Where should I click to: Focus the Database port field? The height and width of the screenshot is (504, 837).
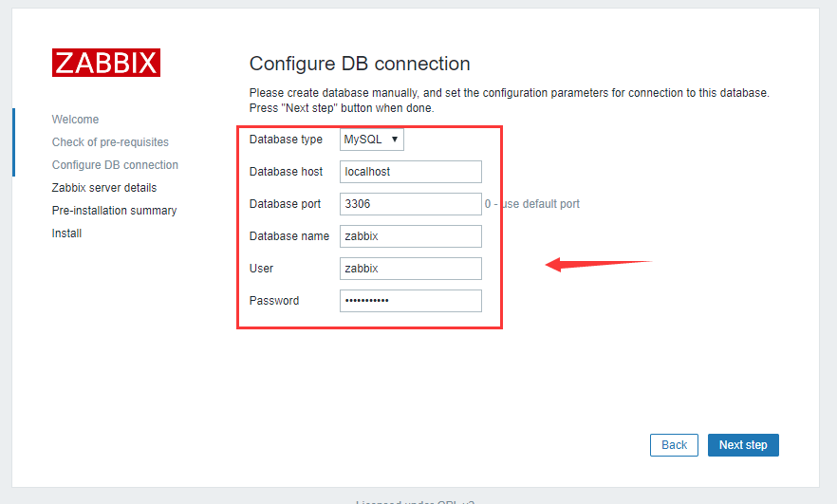click(411, 204)
